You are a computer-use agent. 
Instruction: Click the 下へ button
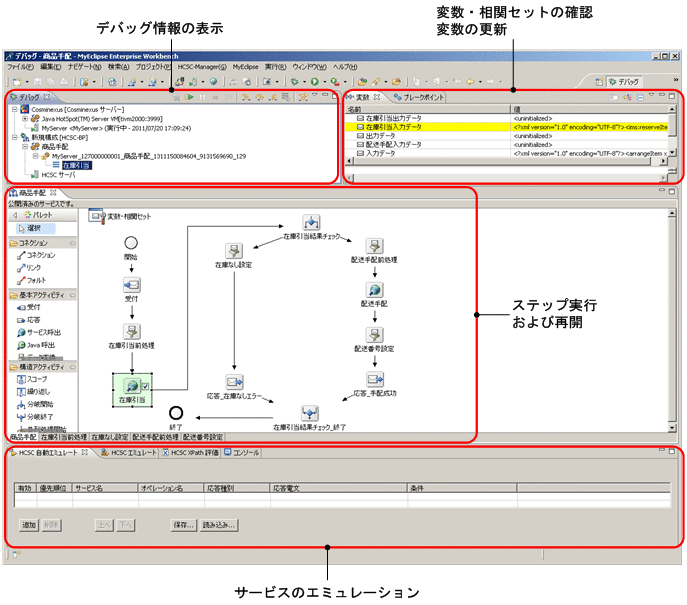pyautogui.click(x=126, y=524)
